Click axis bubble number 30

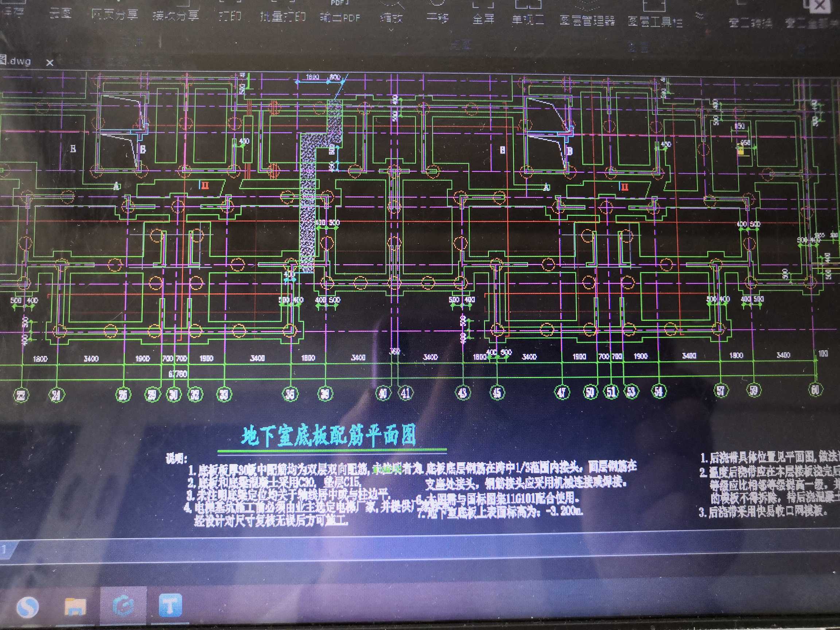[174, 395]
